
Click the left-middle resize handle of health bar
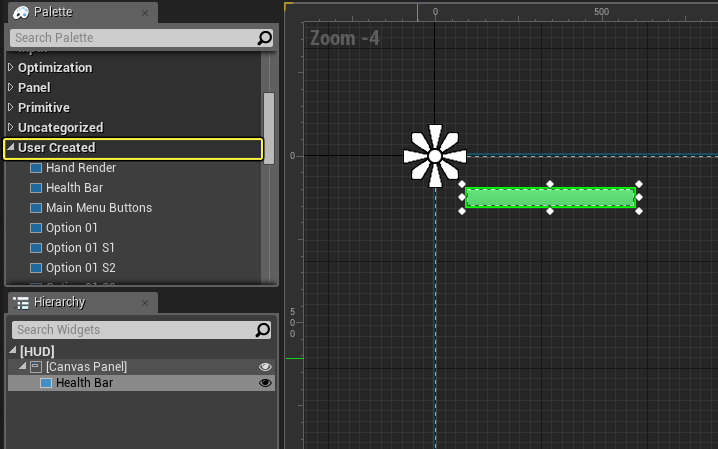462,197
